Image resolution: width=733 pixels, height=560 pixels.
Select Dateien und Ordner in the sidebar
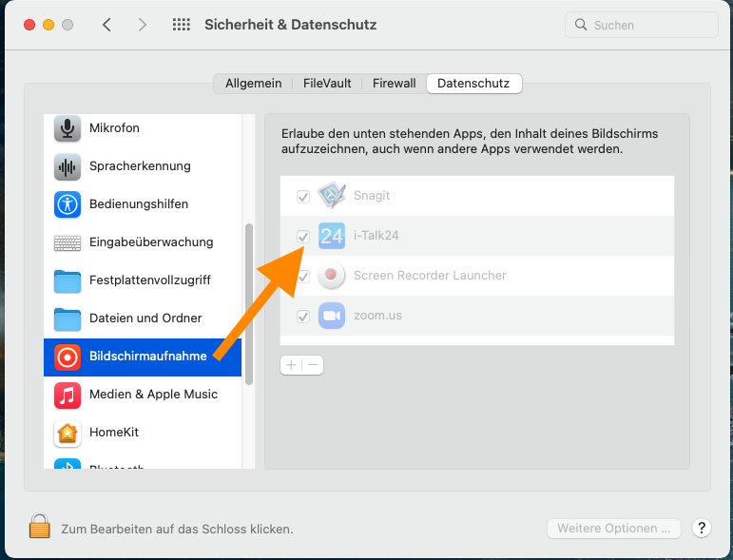click(x=145, y=319)
